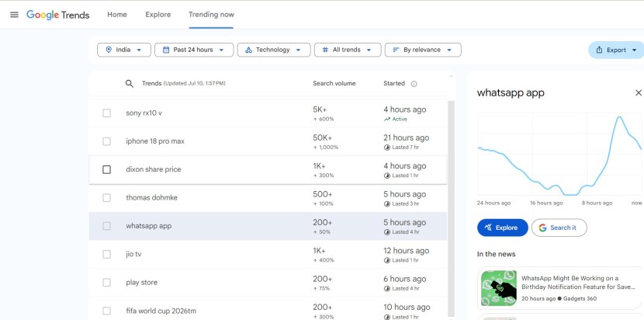Click the category shapes icon in Technology filter
This screenshot has height=320, width=644.
click(248, 50)
